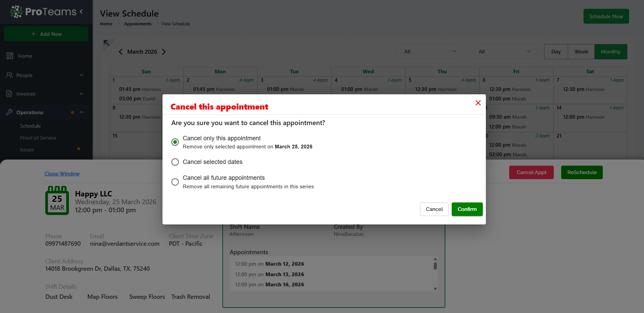Screen dimensions: 644x313
Task: Open the first 'All' filter dropdown
Action: 428,52
